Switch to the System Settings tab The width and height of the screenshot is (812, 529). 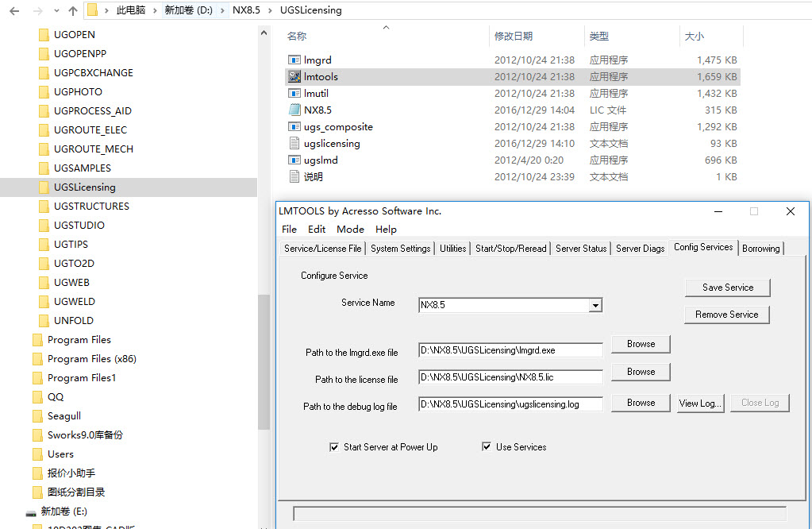(x=400, y=249)
